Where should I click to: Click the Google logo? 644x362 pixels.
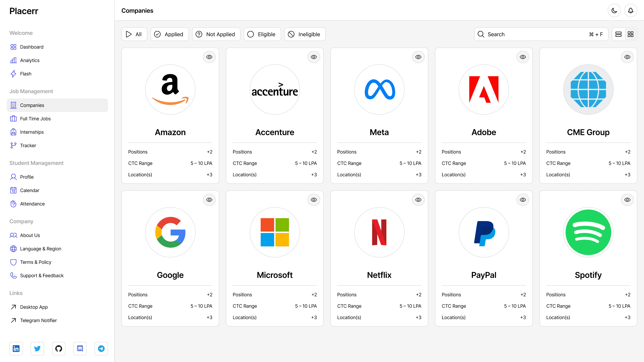coord(170,232)
